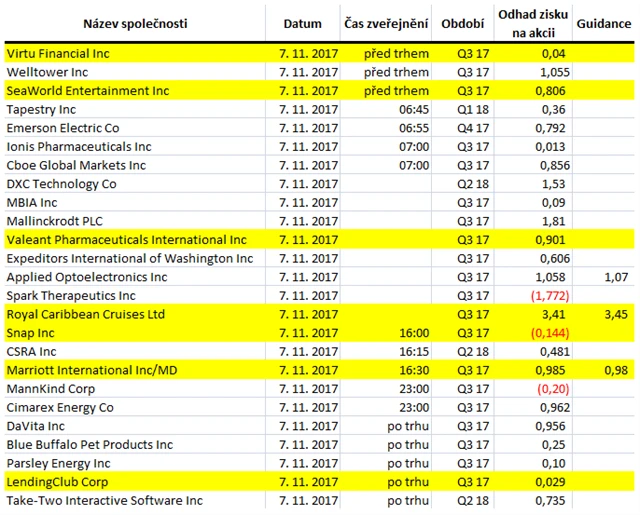Click the 06:55 time for Emerson Electric

(x=414, y=128)
